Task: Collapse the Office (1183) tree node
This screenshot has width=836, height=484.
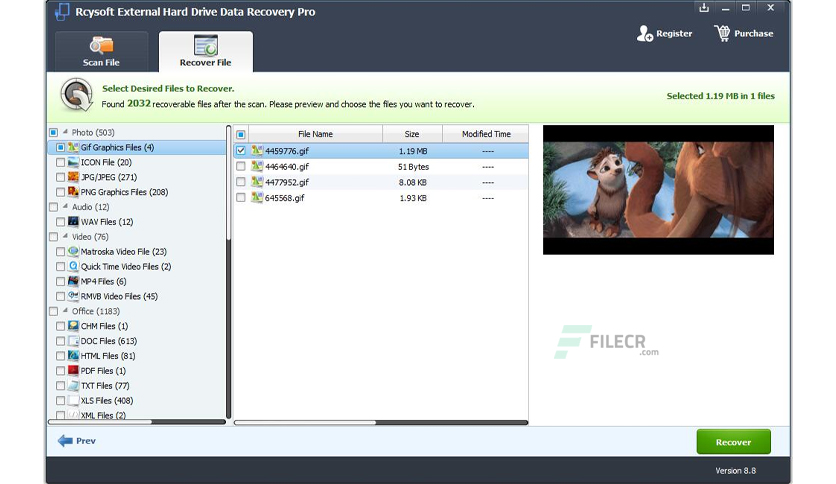Action: [x=65, y=311]
